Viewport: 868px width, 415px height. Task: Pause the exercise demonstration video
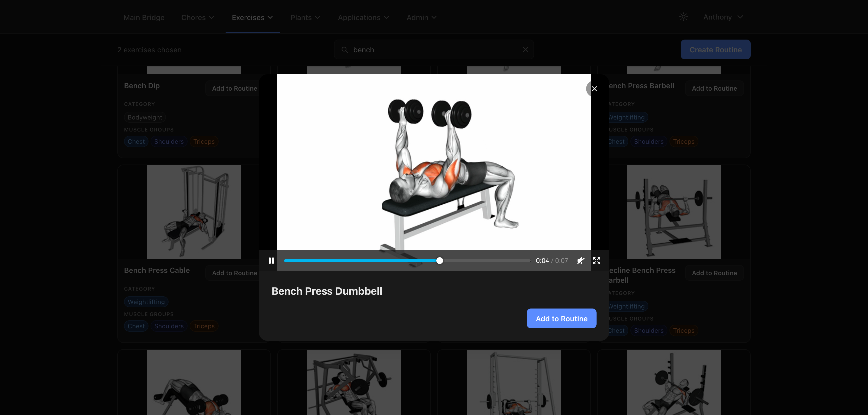click(x=272, y=260)
